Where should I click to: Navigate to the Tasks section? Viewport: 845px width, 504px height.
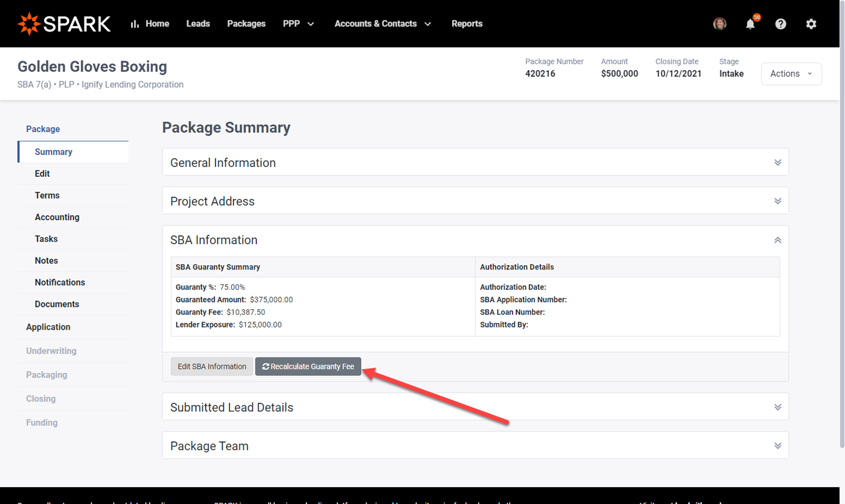[x=46, y=238]
